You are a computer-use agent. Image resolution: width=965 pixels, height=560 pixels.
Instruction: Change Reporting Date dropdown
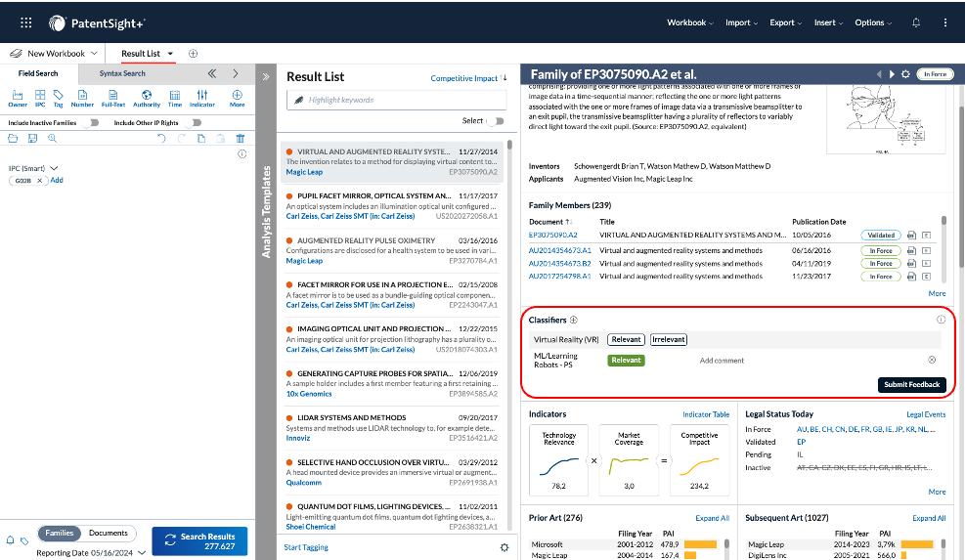pyautogui.click(x=142, y=552)
